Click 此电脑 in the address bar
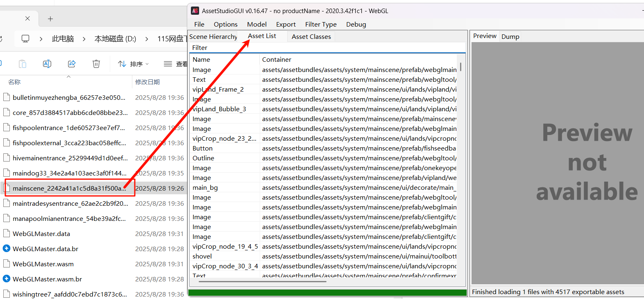644x299 pixels. tap(63, 39)
